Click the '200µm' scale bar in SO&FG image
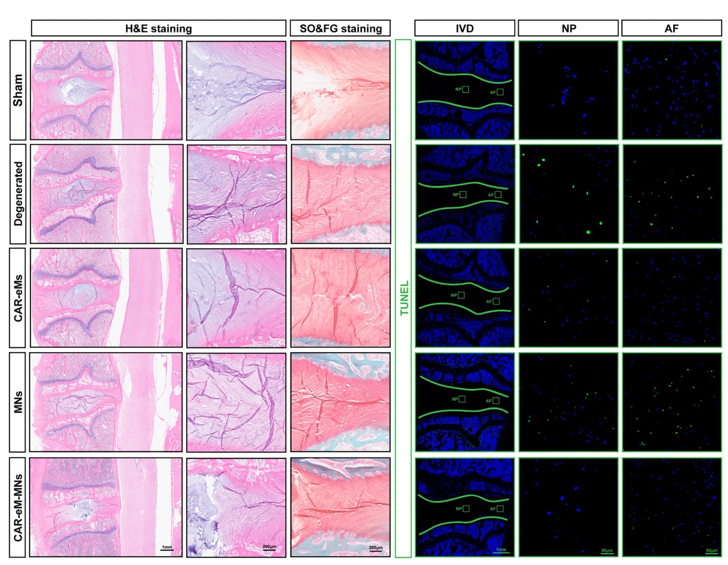 pos(375,549)
